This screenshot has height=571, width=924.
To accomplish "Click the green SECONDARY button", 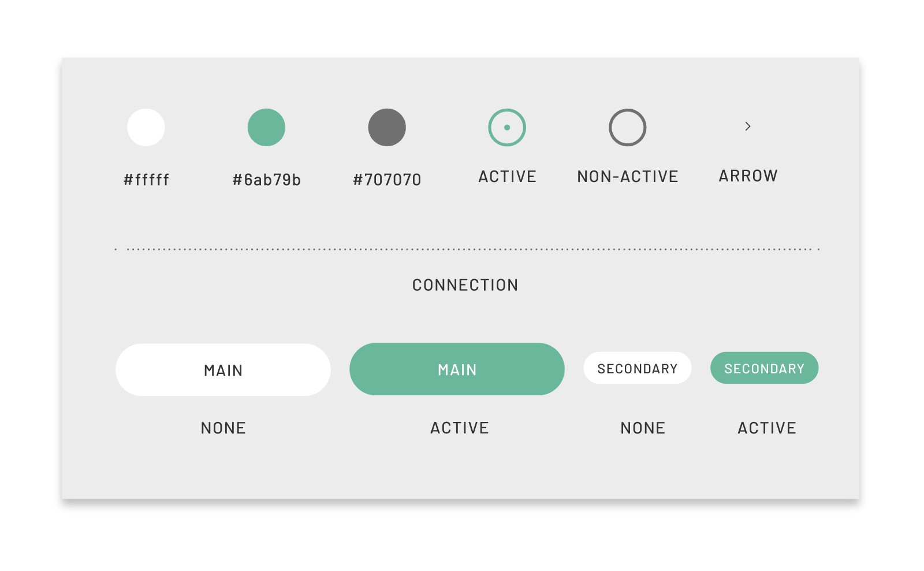I will click(765, 368).
